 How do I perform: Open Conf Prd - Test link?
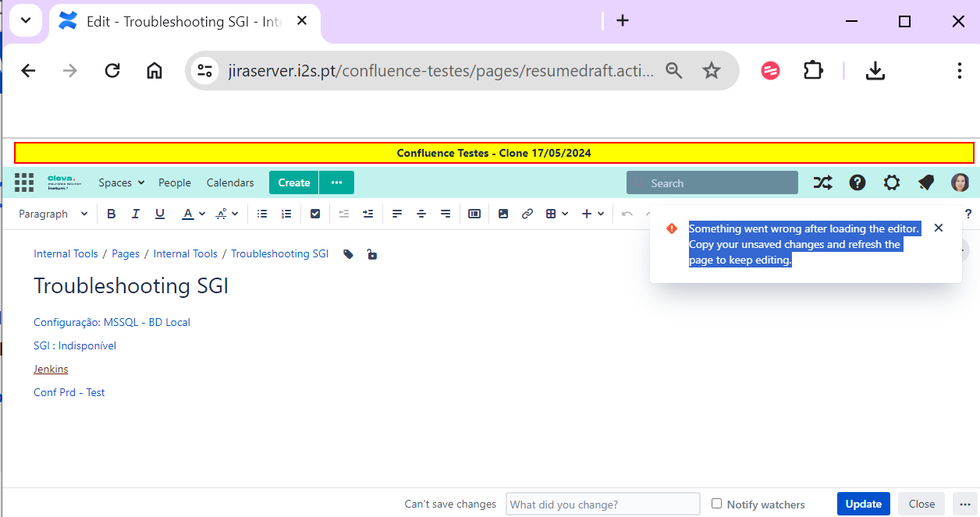(69, 392)
